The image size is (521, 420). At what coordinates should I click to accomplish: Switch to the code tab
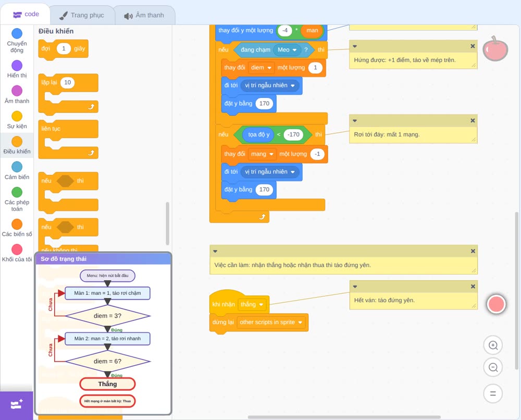26,14
